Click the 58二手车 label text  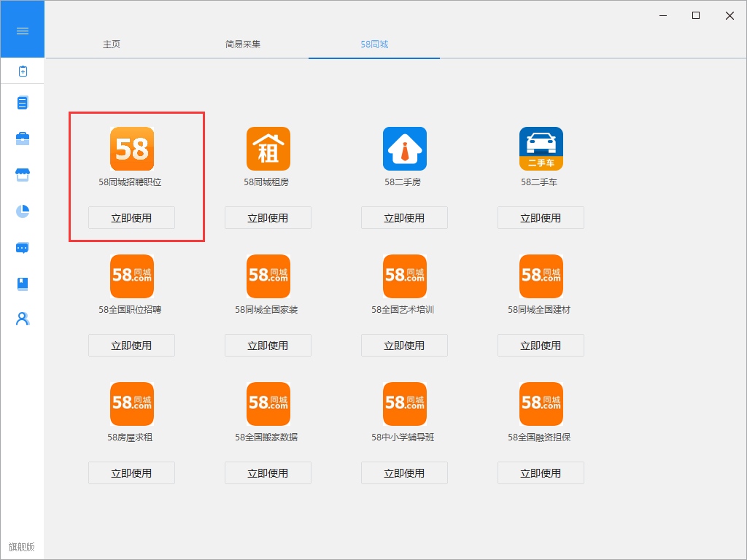click(x=539, y=182)
